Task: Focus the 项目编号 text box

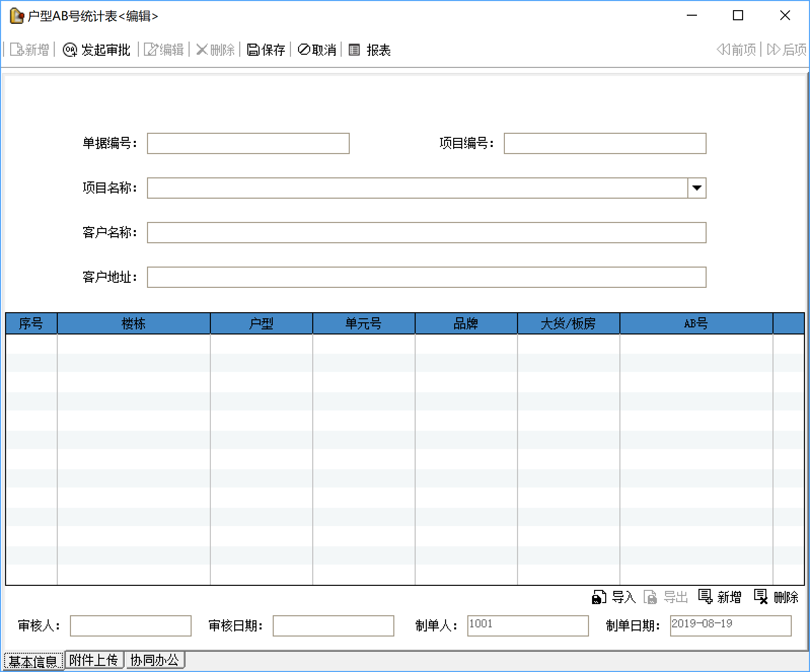Action: click(605, 143)
